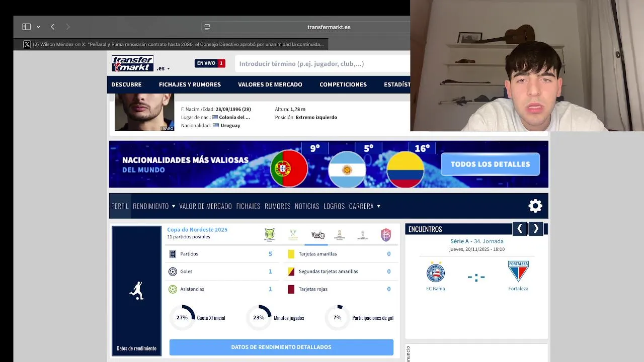Open the FICHAJES profile tab
This screenshot has width=644, height=362.
point(248,206)
